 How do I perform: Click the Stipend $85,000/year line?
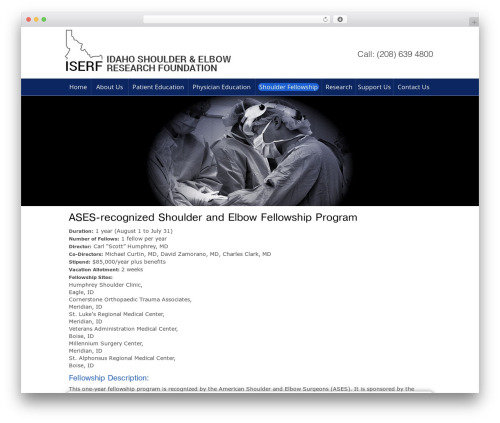(117, 262)
